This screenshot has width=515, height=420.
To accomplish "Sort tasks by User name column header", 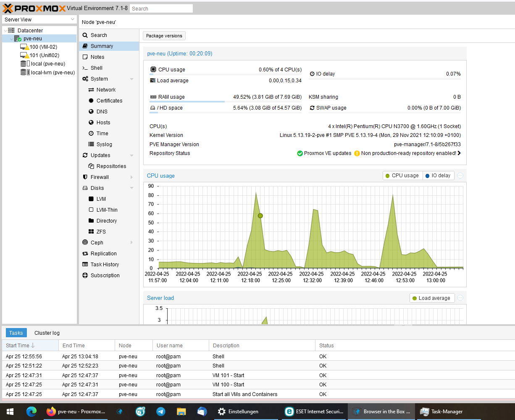I will tap(181, 346).
